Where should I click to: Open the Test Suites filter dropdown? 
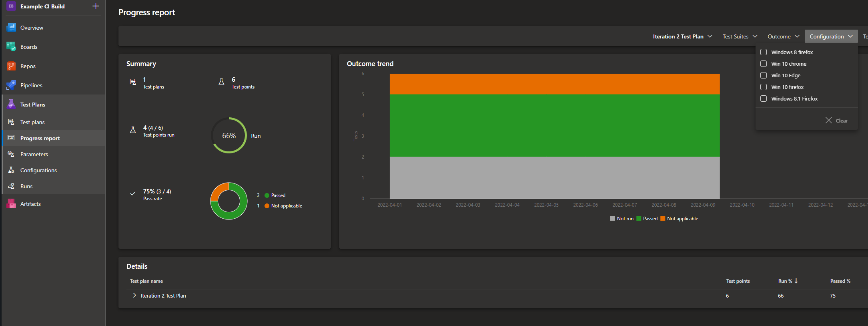coord(740,36)
